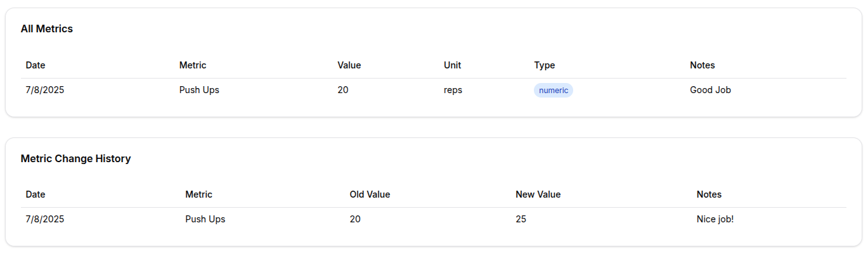
Task: Select Notes header in All Metrics table
Action: 702,65
